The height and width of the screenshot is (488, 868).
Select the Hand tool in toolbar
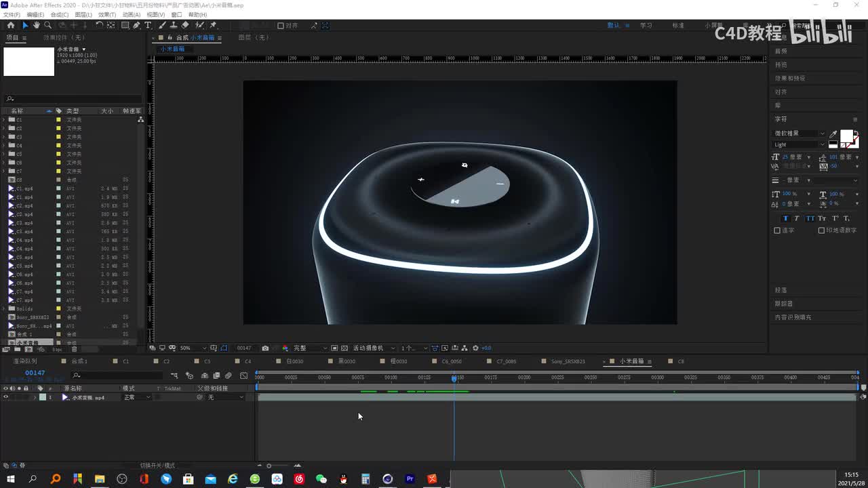click(36, 25)
